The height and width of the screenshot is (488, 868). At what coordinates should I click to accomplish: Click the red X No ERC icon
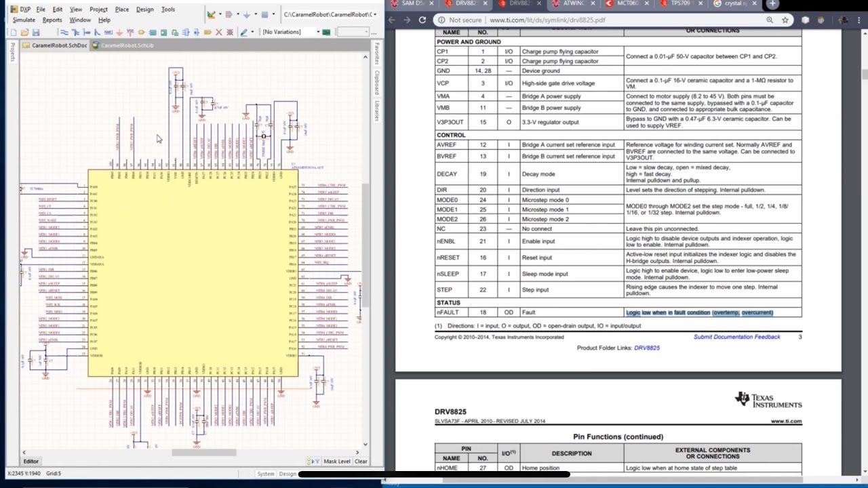pyautogui.click(x=218, y=32)
